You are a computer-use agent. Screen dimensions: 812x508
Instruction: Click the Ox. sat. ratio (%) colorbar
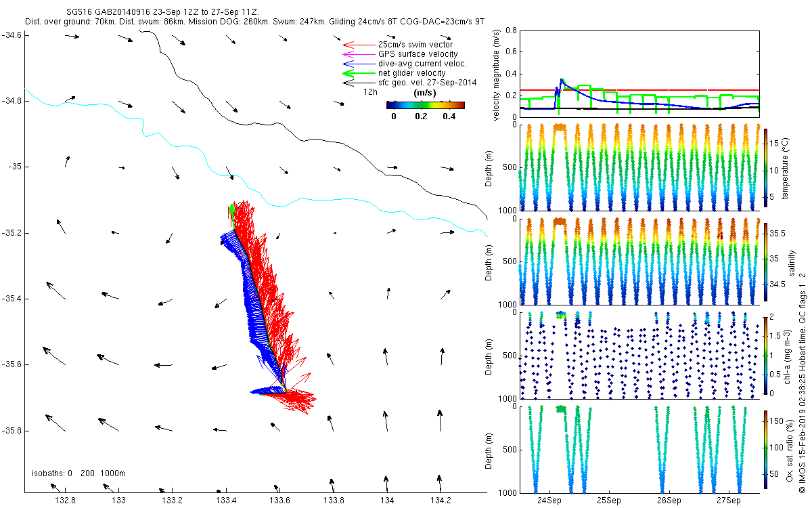[765, 449]
